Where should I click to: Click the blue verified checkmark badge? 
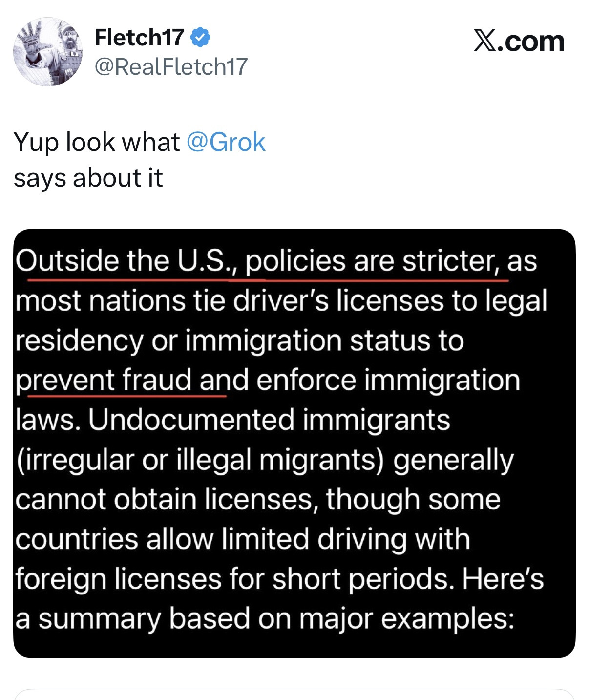coord(200,38)
